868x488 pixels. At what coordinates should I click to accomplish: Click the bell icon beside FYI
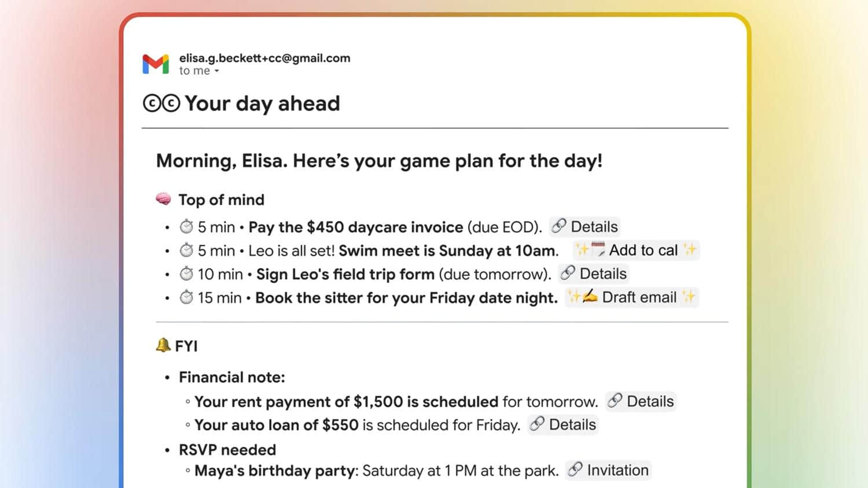[x=163, y=346]
